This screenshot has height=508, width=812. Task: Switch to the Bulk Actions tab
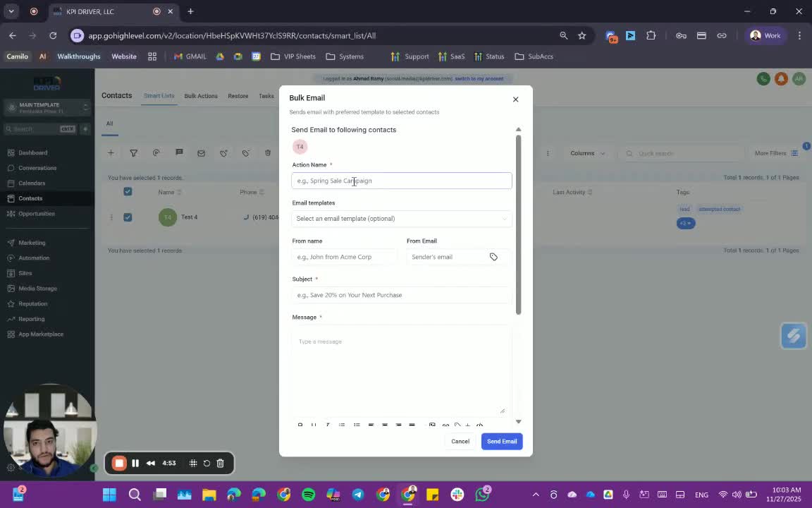point(201,96)
